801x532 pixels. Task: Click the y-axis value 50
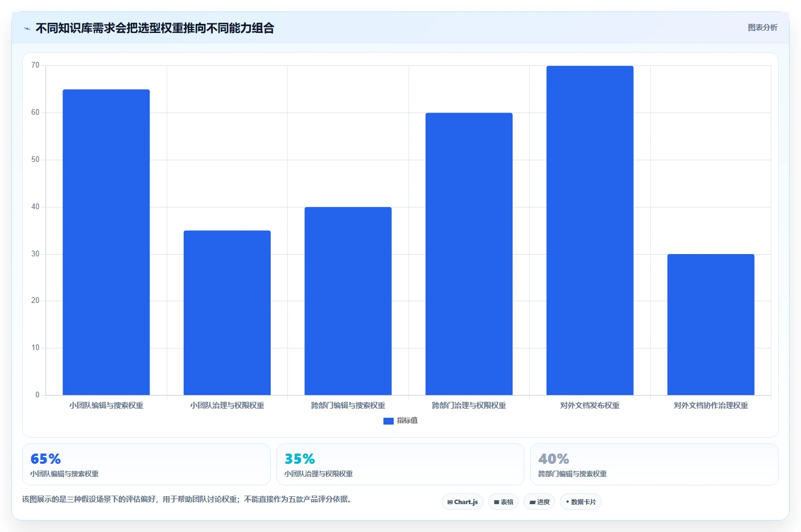tap(35, 160)
